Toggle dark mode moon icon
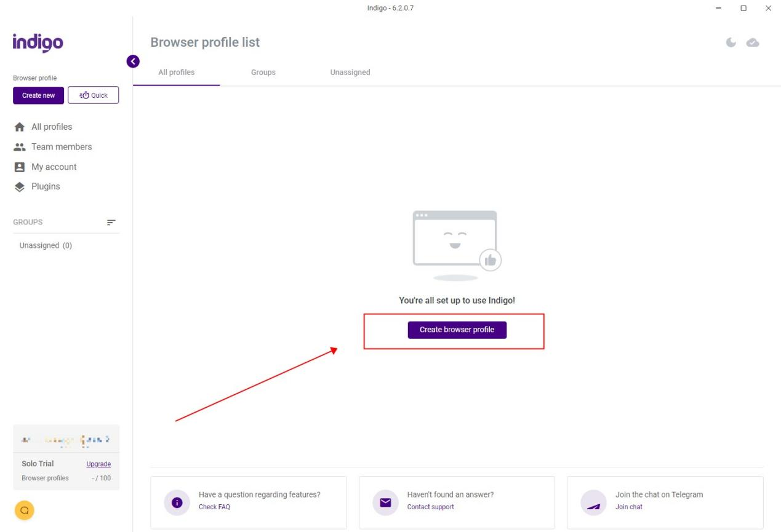Screen dimensions: 781x532 coord(731,42)
